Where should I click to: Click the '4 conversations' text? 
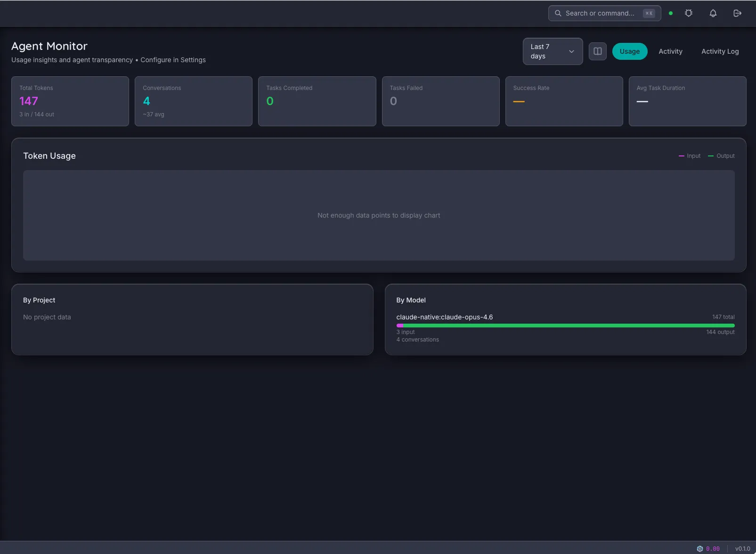point(418,340)
